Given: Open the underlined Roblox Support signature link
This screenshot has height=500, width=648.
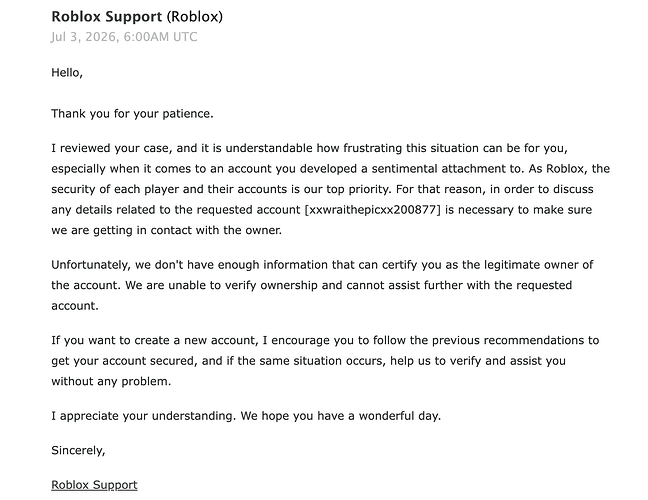Looking at the screenshot, I should (x=94, y=485).
